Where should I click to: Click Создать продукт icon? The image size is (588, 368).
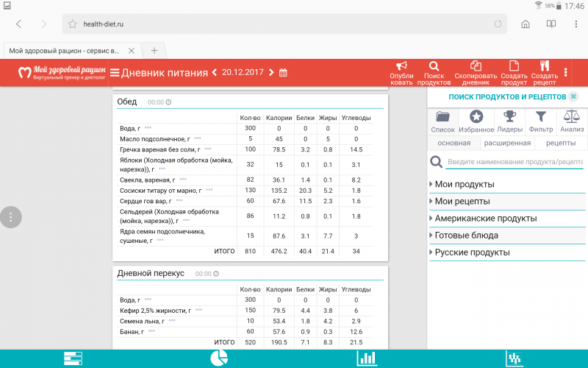(x=514, y=66)
